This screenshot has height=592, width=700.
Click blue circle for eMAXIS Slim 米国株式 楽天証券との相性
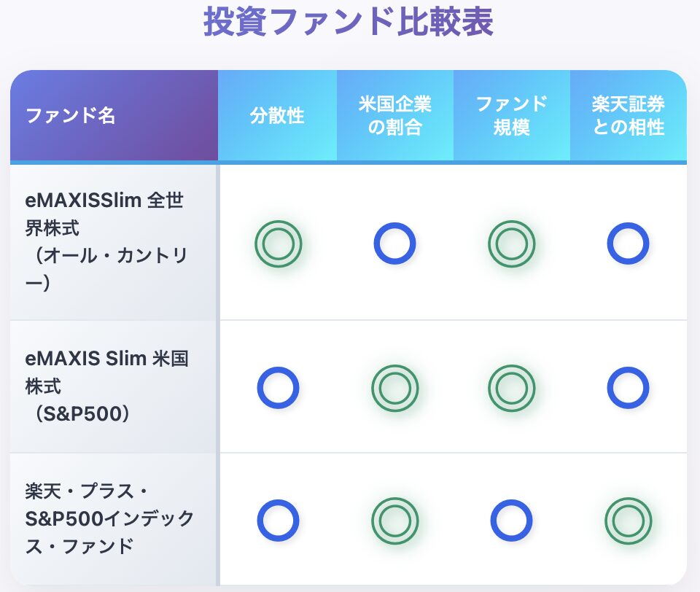pos(628,388)
